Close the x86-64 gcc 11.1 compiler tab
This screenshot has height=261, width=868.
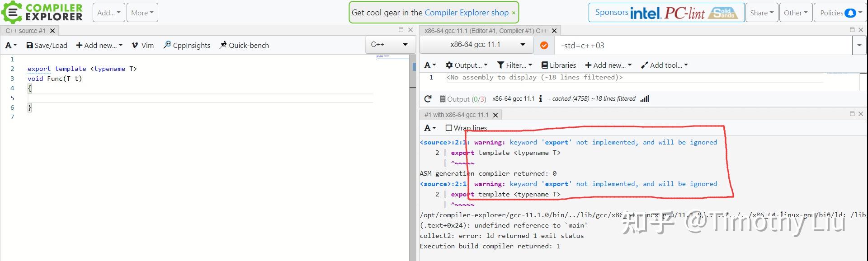(554, 31)
